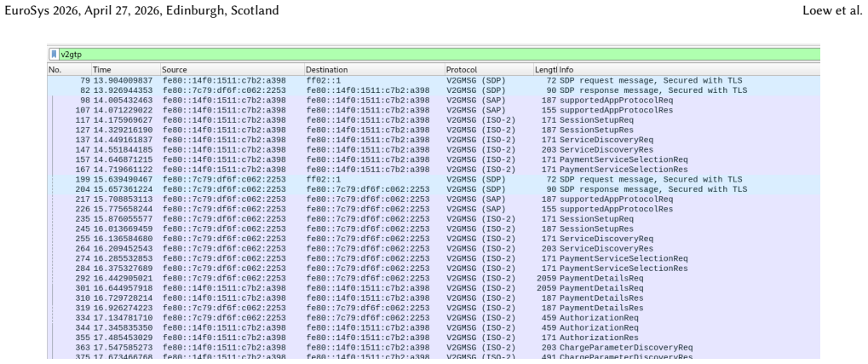Select packet 319 PaymentDetailsRes row

coord(434,308)
